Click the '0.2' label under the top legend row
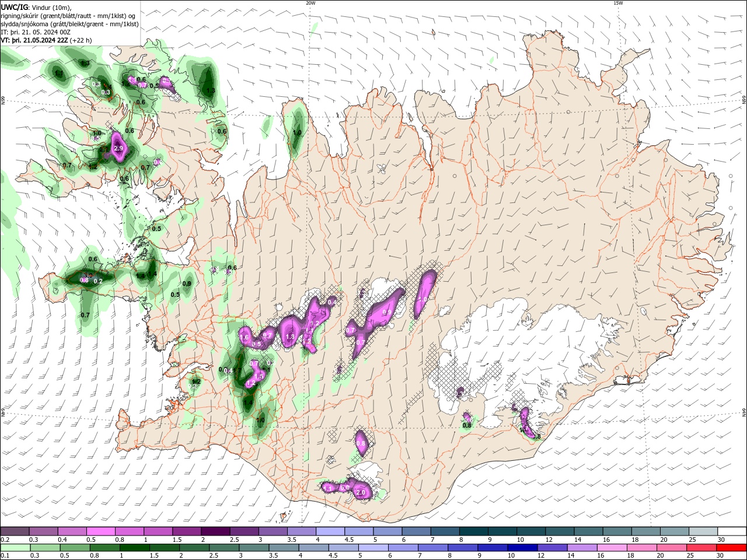The image size is (747, 560). pos(4,540)
